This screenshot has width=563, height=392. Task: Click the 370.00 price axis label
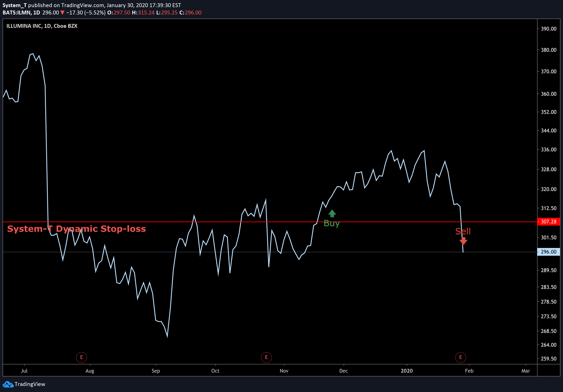(549, 72)
